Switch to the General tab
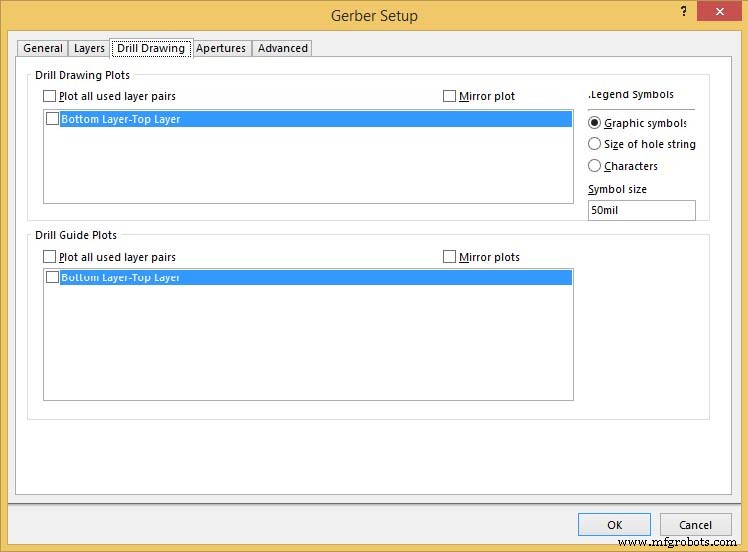The width and height of the screenshot is (748, 552). [43, 48]
